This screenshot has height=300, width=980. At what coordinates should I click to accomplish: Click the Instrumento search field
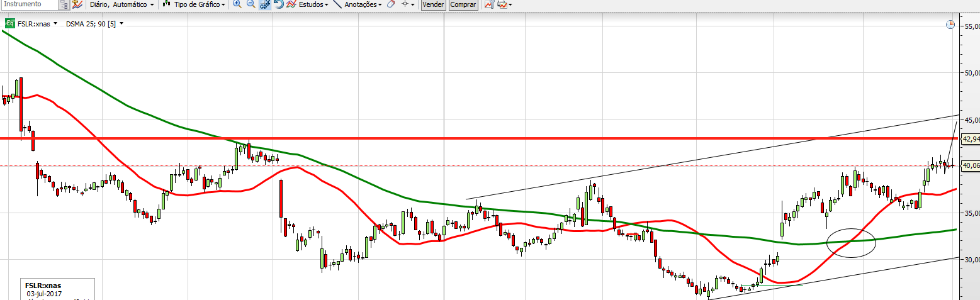[30, 4]
